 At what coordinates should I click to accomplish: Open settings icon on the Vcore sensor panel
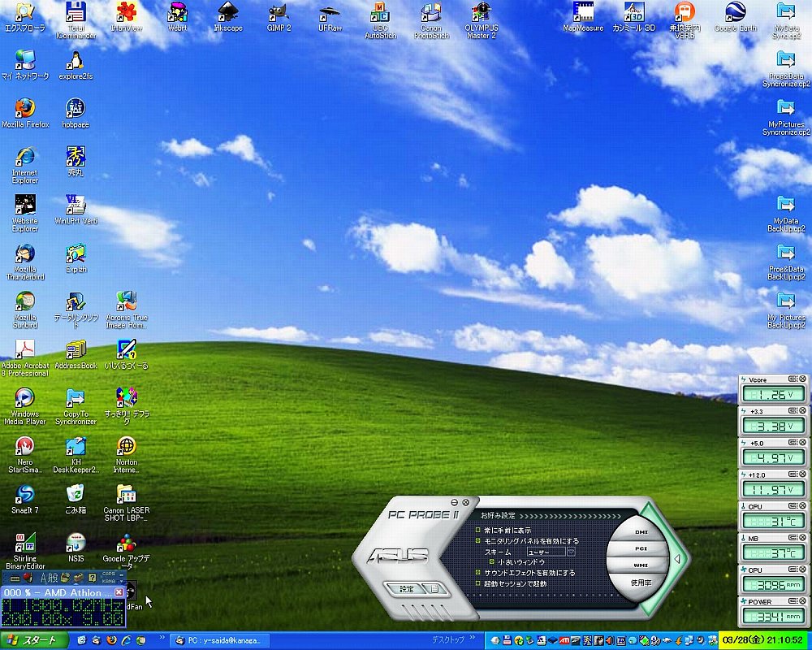pyautogui.click(x=793, y=379)
